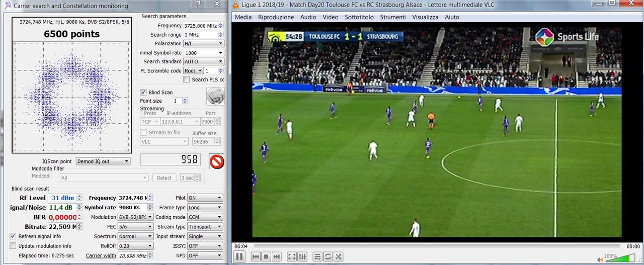Open the Stream type Transport dropdown

pos(205,227)
